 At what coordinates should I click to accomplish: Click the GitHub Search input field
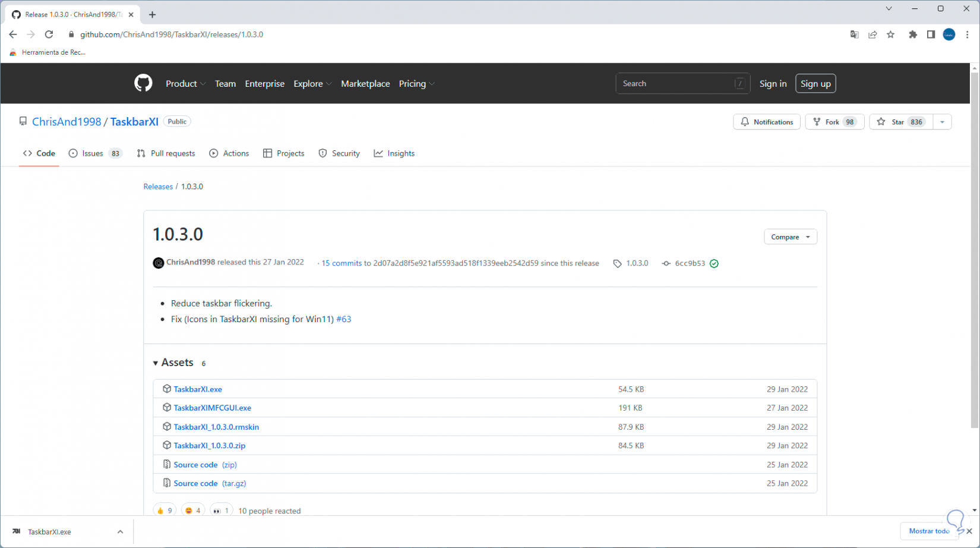(683, 84)
